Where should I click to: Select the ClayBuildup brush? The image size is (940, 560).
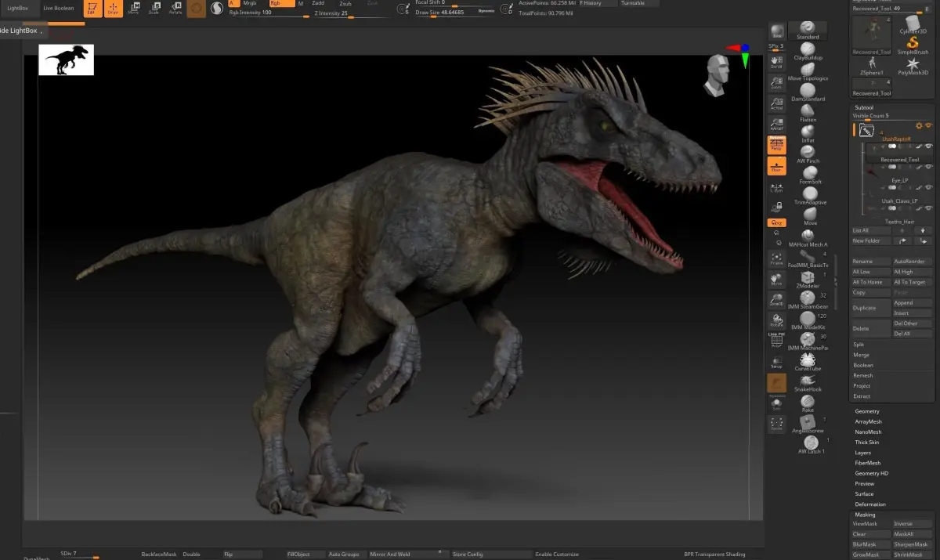point(808,51)
